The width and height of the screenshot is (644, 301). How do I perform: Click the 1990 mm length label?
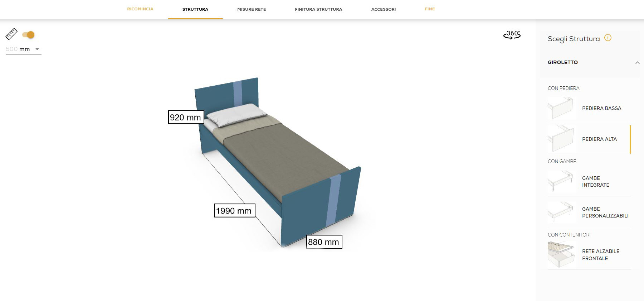pos(234,211)
